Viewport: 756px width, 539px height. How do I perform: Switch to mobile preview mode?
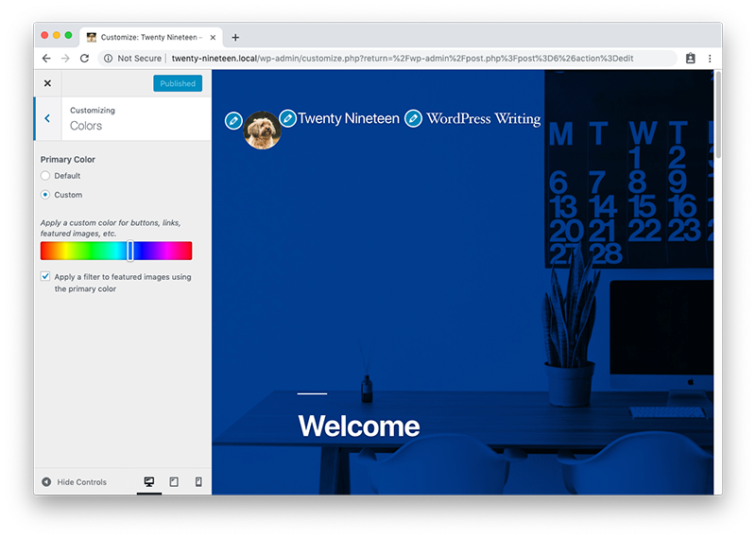pos(198,481)
